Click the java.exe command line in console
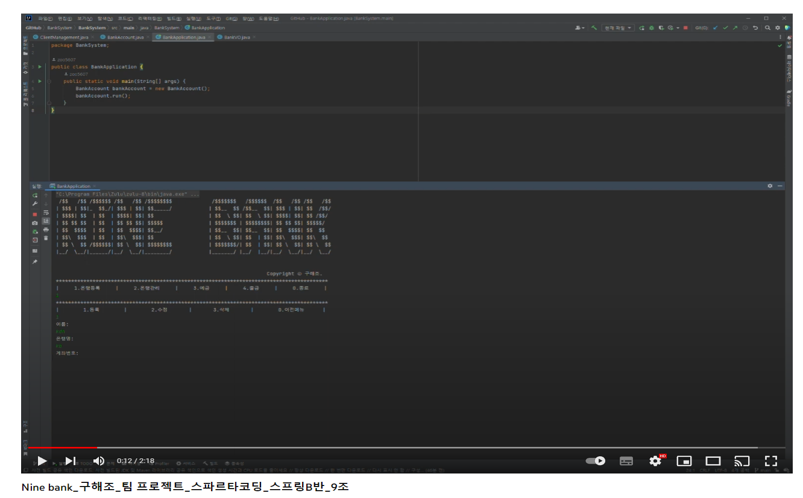Image resolution: width=803 pixels, height=498 pixels. 128,194
